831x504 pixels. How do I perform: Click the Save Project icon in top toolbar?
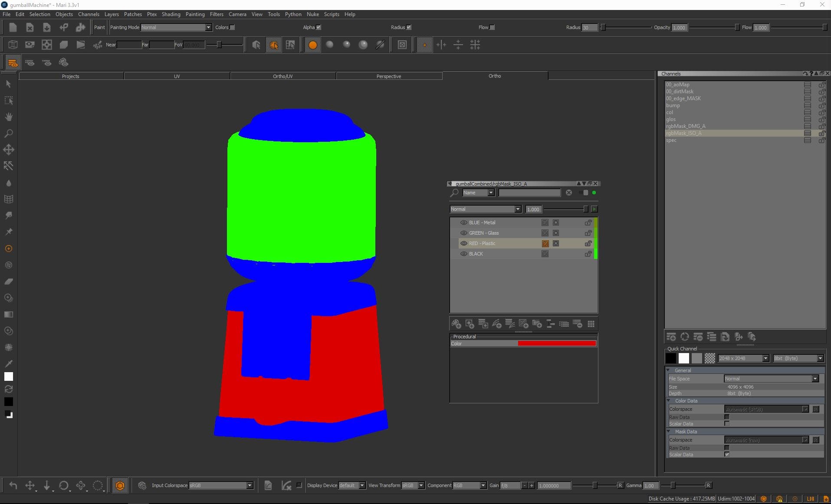[46, 27]
